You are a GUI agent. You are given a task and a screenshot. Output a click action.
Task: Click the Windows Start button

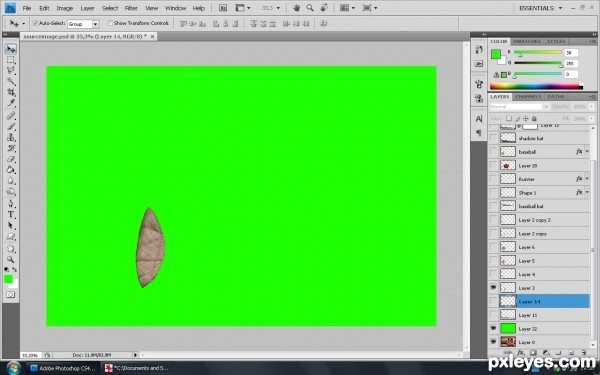pyautogui.click(x=13, y=368)
